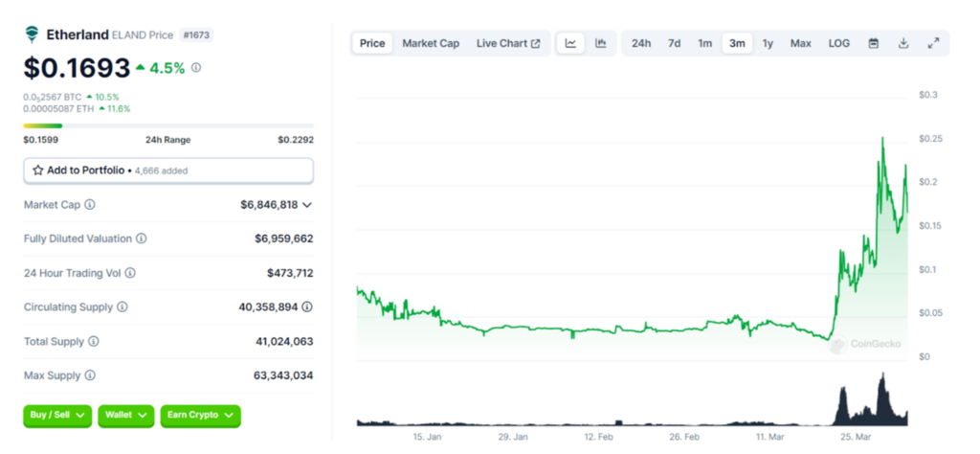This screenshot has height=454, width=980.
Task: Open Circulating Supply label info icon
Action: pos(122,307)
